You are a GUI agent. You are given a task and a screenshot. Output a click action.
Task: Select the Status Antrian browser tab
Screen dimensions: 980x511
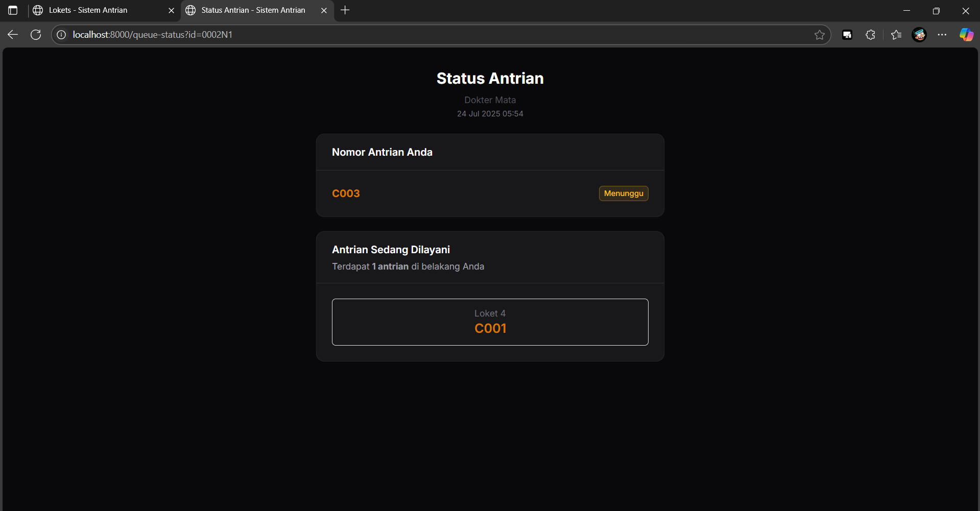(x=253, y=10)
